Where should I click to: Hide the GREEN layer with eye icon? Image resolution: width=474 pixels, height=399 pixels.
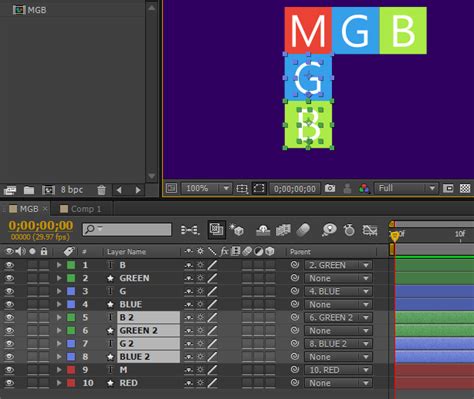(x=9, y=278)
